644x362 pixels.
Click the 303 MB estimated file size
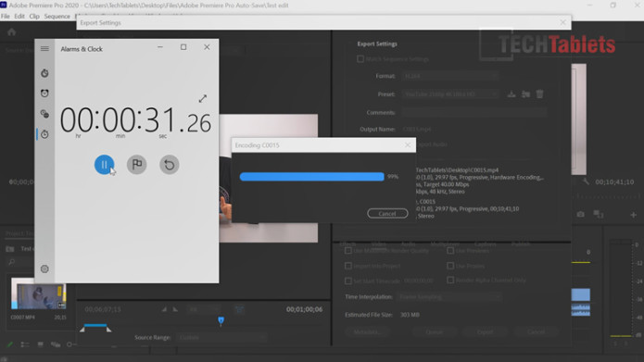tap(410, 315)
